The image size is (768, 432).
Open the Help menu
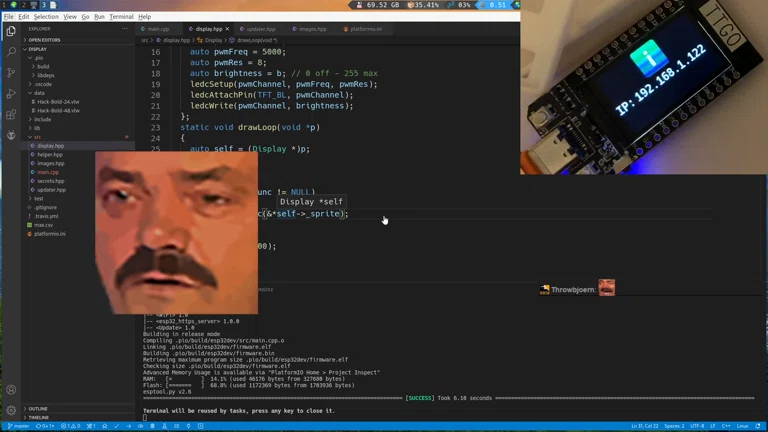coord(144,17)
